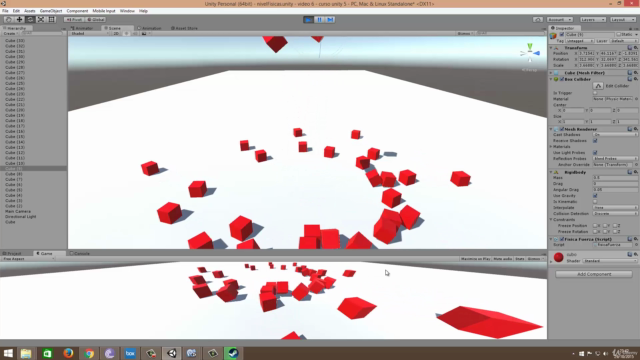Collapse the Constraints section
Screen dimensions: 640x360
(551, 220)
